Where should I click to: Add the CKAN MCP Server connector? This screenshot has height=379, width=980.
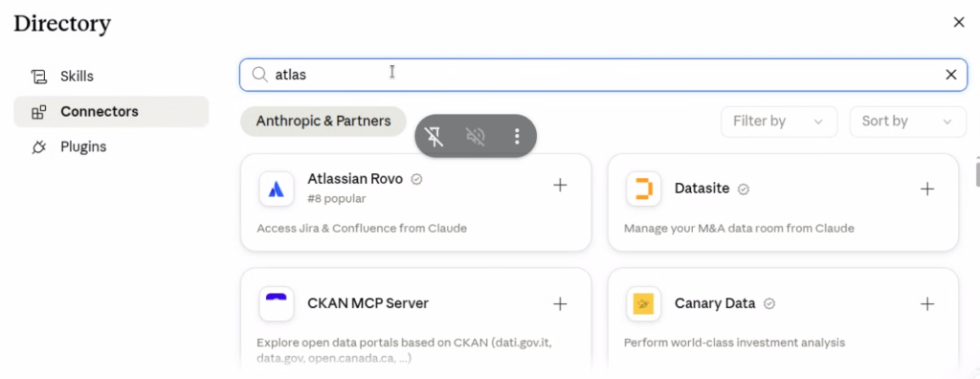(x=560, y=304)
